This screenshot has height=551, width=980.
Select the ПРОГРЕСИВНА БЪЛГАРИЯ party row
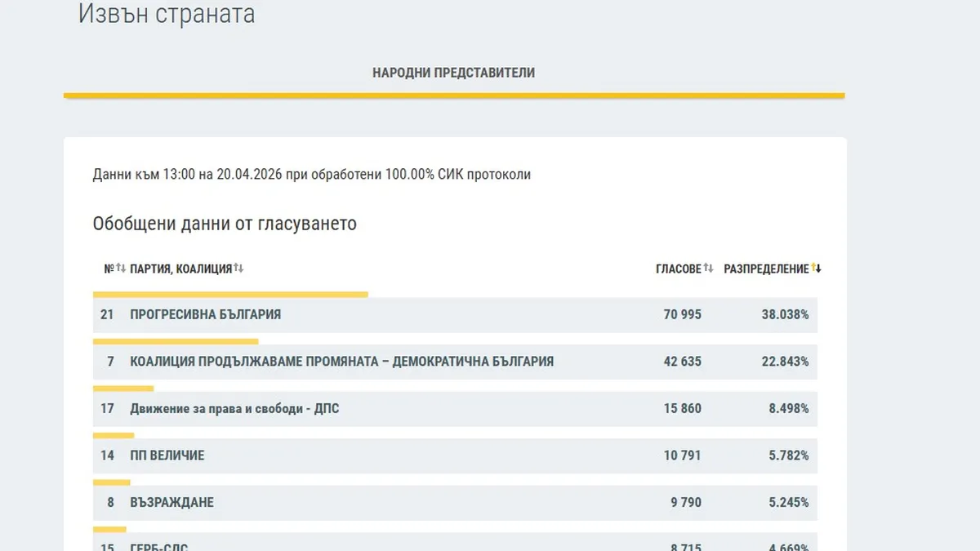[x=204, y=314]
